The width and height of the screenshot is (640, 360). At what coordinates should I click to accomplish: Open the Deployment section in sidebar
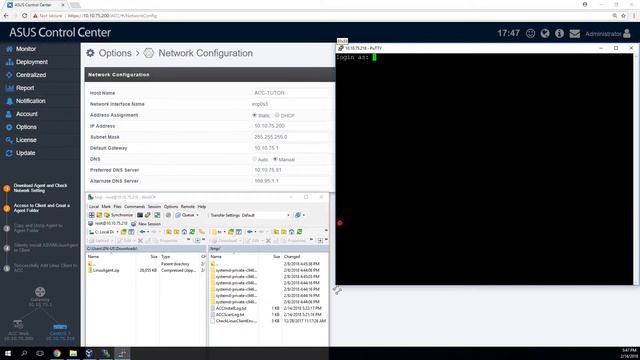click(x=32, y=62)
